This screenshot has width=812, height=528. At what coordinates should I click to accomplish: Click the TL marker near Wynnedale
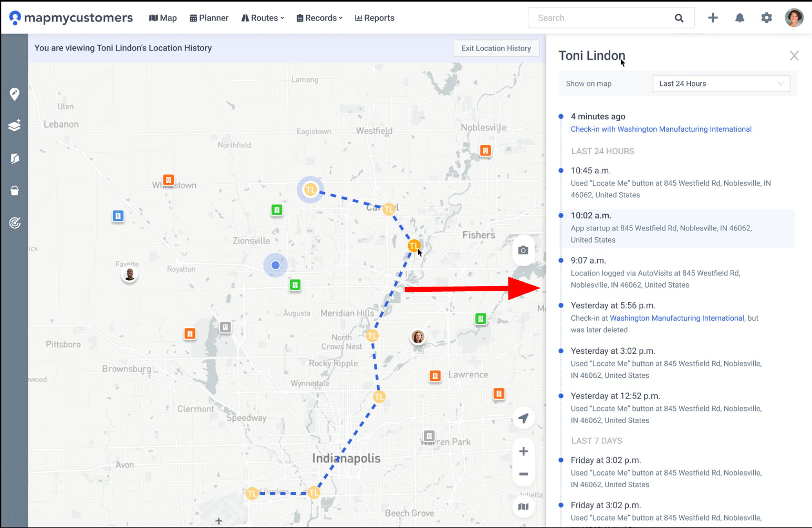379,397
